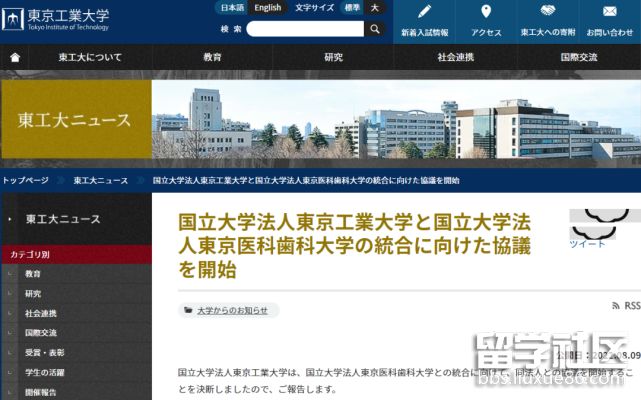Viewport: 641px width, 400px height.
Task: Go to トップページ breadcrumb
Action: pyautogui.click(x=25, y=180)
